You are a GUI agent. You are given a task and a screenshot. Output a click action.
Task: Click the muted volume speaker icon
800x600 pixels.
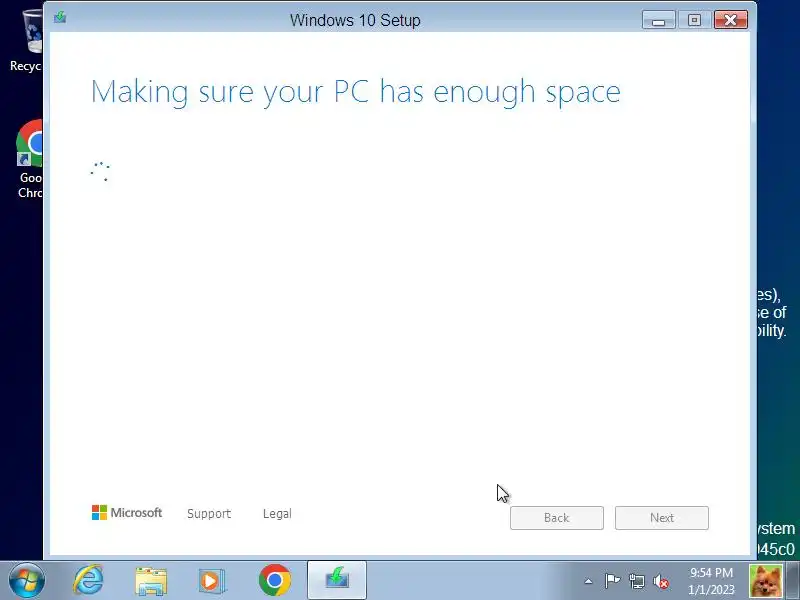coord(661,581)
